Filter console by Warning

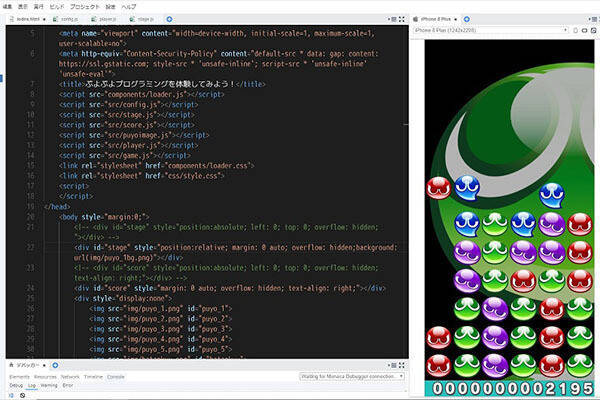tap(48, 385)
